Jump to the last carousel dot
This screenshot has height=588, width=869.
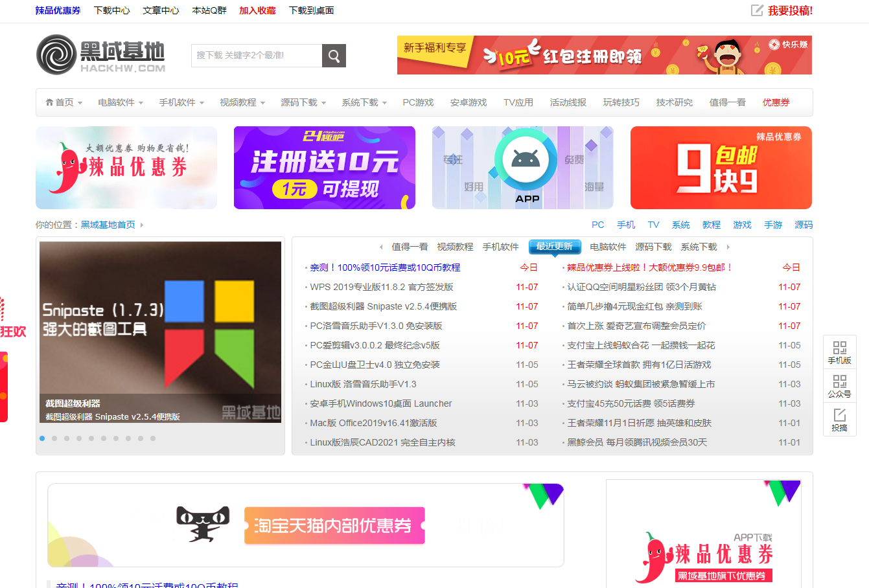153,438
